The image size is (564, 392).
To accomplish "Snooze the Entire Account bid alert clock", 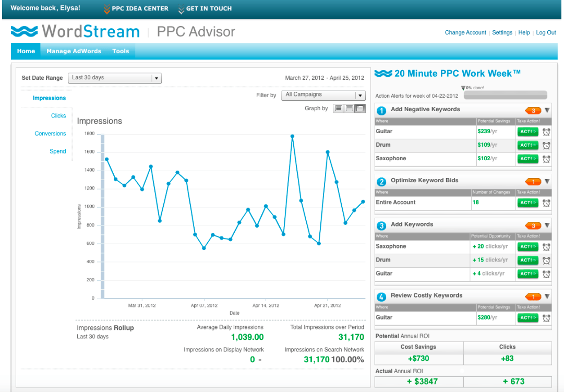I will (546, 203).
